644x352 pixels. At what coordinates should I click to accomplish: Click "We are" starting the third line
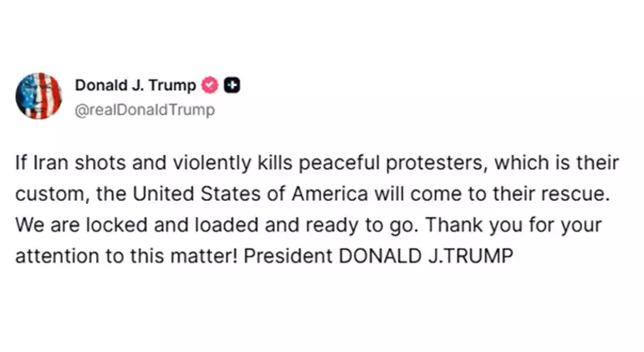click(39, 225)
